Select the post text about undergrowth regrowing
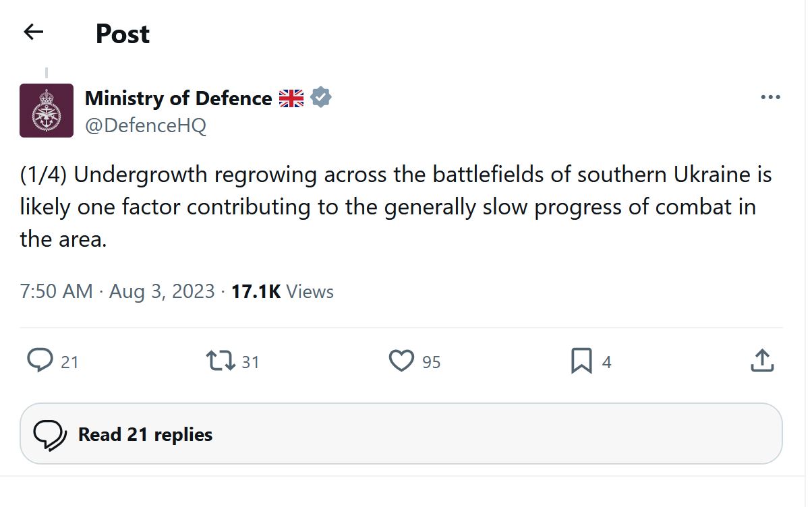Screen dimensions: 812x507 pos(395,207)
